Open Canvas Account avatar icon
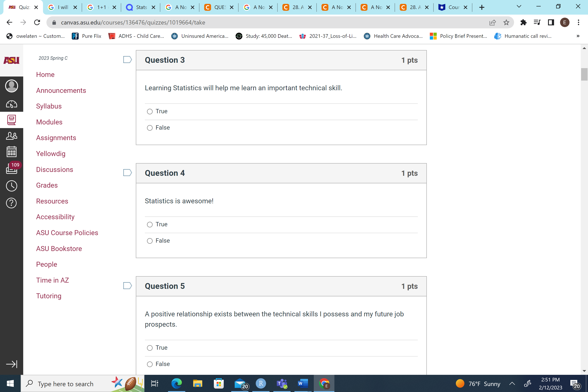 click(x=12, y=86)
